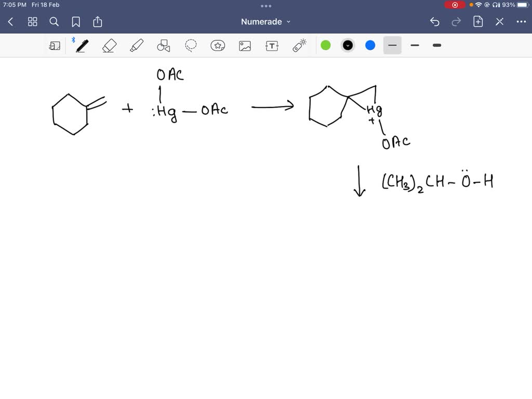Tap the Share/export button

point(98,22)
